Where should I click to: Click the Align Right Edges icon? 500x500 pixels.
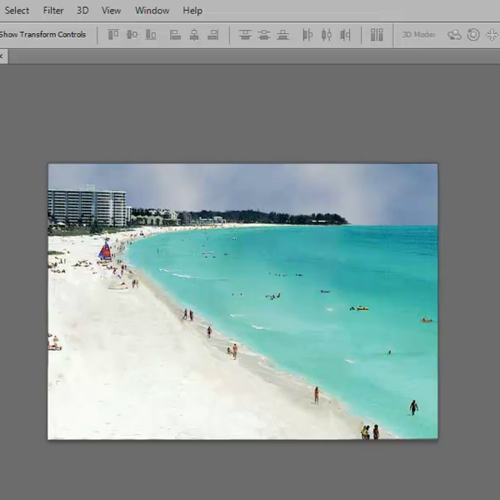click(x=213, y=34)
